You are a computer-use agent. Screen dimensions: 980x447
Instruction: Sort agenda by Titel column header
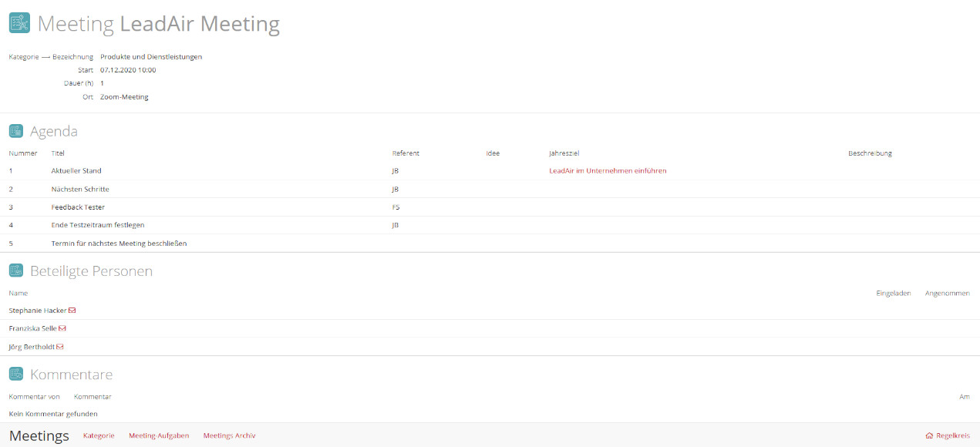(59, 153)
